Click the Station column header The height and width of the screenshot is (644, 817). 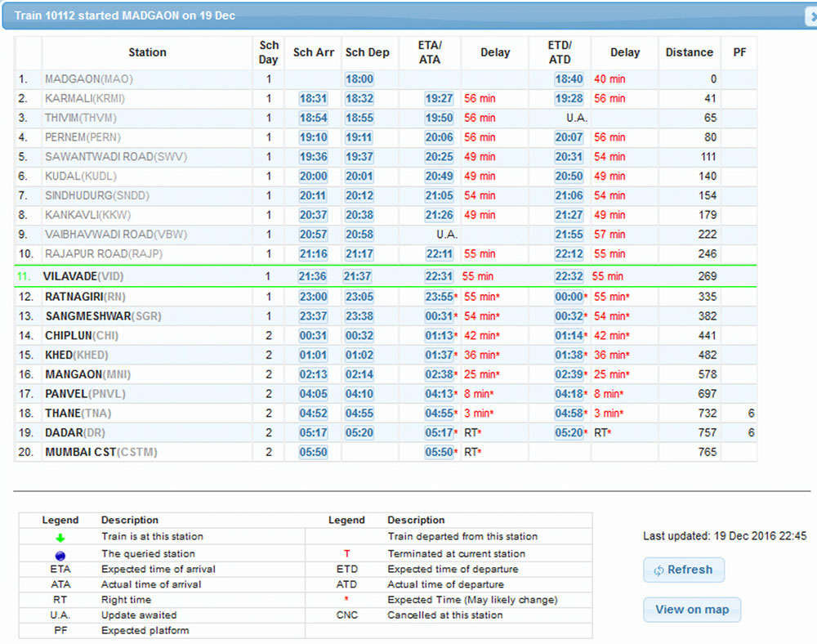coord(147,52)
